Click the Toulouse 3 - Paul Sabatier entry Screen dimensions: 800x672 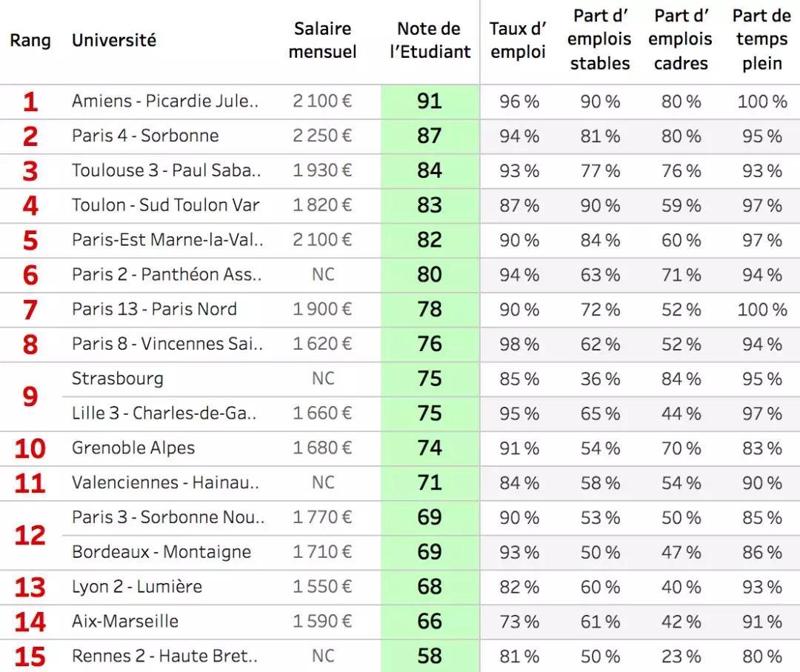click(x=166, y=170)
